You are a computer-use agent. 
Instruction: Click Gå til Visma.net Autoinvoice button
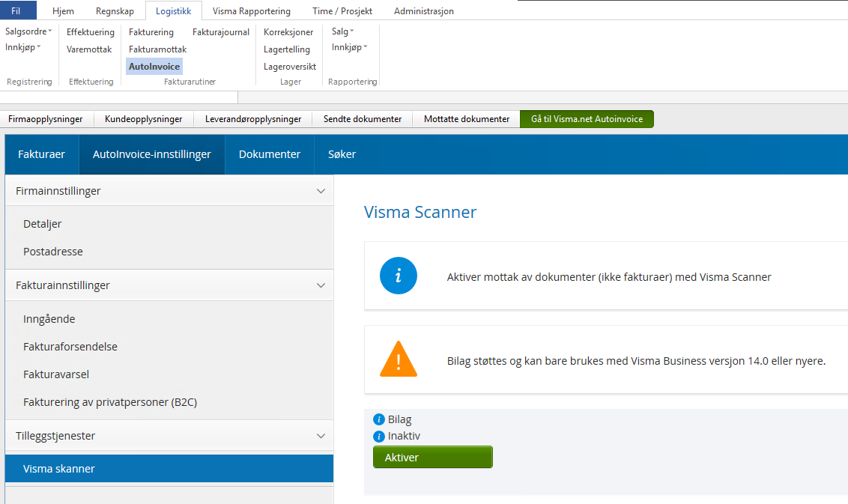pyautogui.click(x=587, y=119)
